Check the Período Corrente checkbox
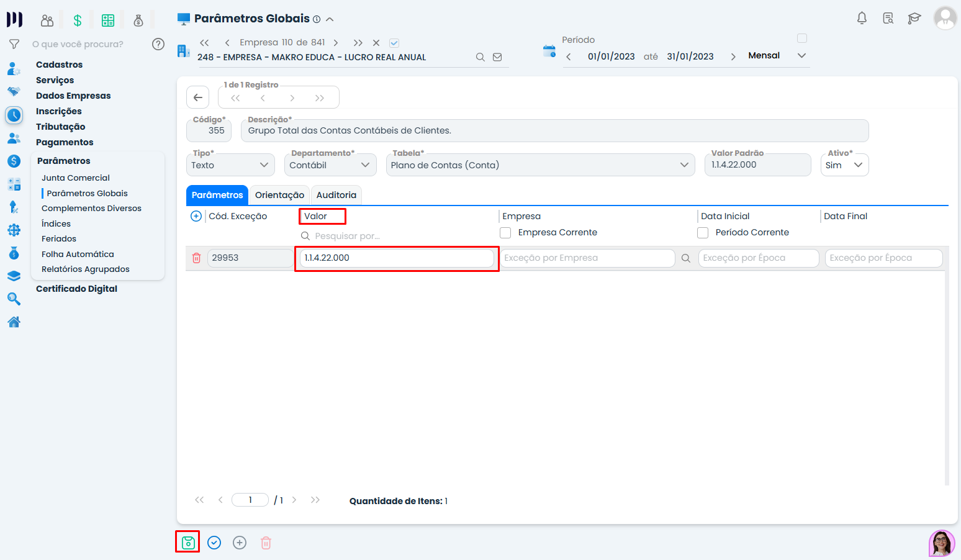This screenshot has height=560, width=961. [x=703, y=232]
